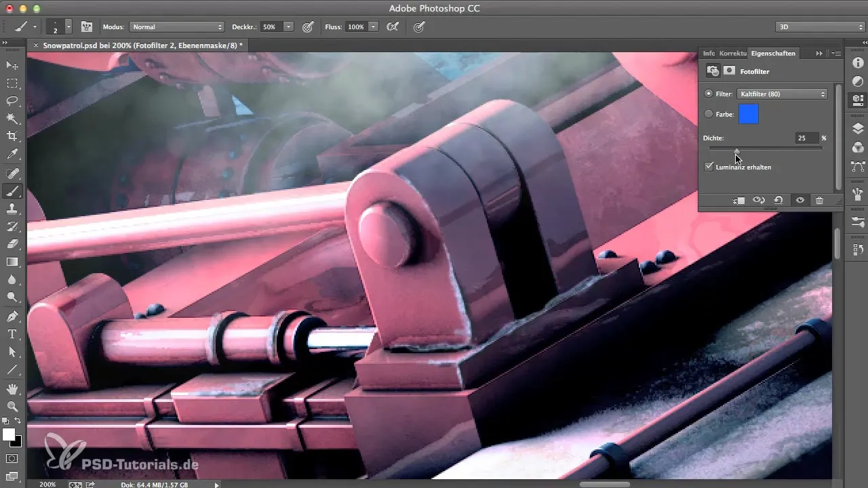Select the Spot Healing Brush tool
868x488 pixels.
point(12,174)
